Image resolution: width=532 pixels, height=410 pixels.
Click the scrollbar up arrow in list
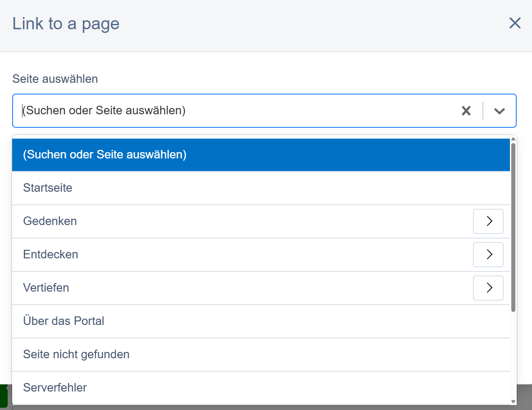point(513,139)
